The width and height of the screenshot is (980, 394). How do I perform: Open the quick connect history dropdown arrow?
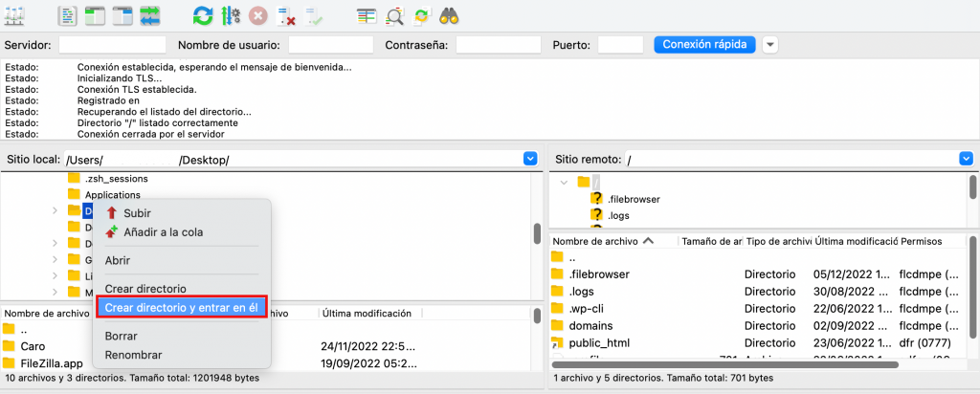click(x=770, y=45)
